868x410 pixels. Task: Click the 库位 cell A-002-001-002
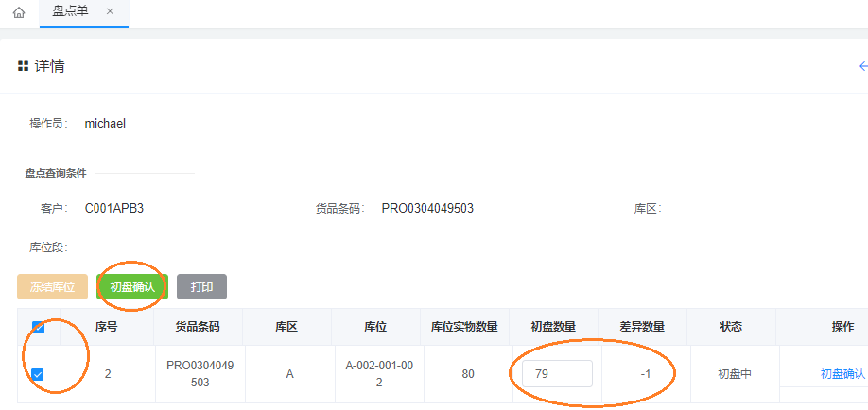[x=376, y=374]
